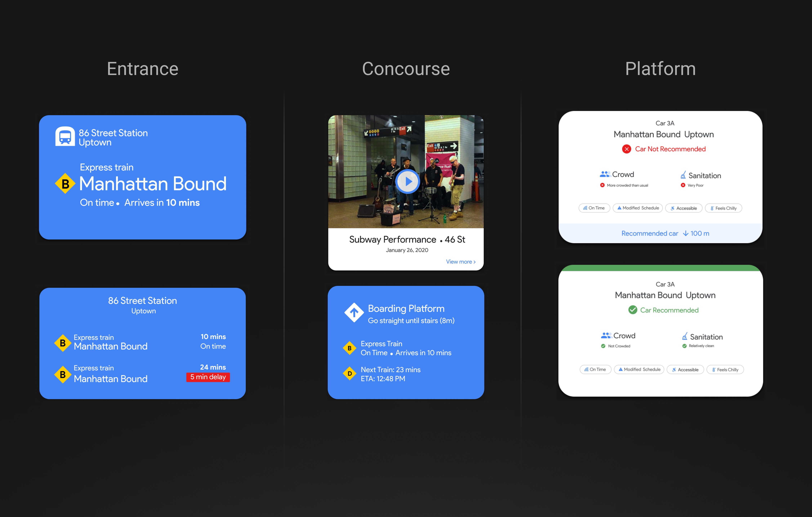812x517 pixels.
Task: Click the green check Car Recommended icon
Action: (x=633, y=310)
